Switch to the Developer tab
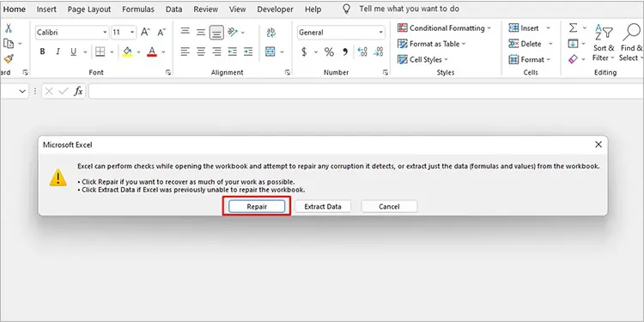This screenshot has width=644, height=322. coord(275,9)
